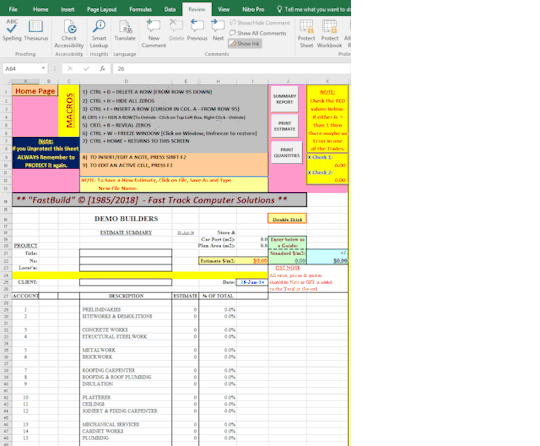
Task: Add a New Comment
Action: (x=154, y=33)
